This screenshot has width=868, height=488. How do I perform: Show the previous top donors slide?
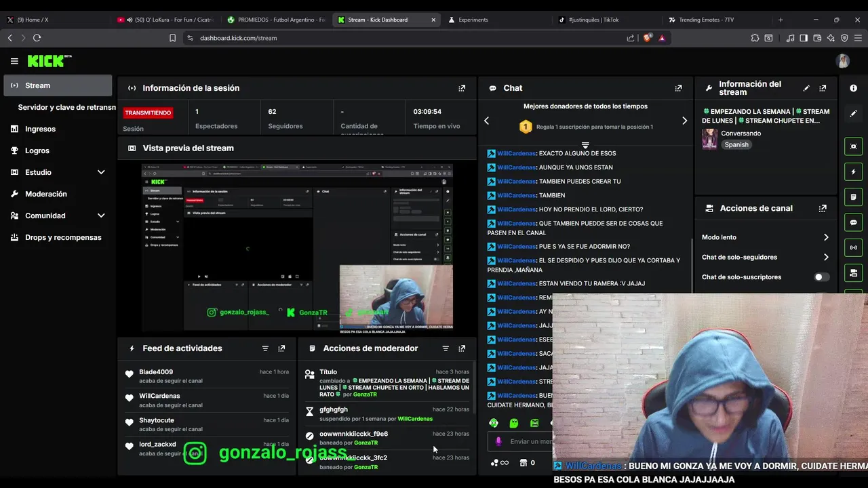coord(486,121)
